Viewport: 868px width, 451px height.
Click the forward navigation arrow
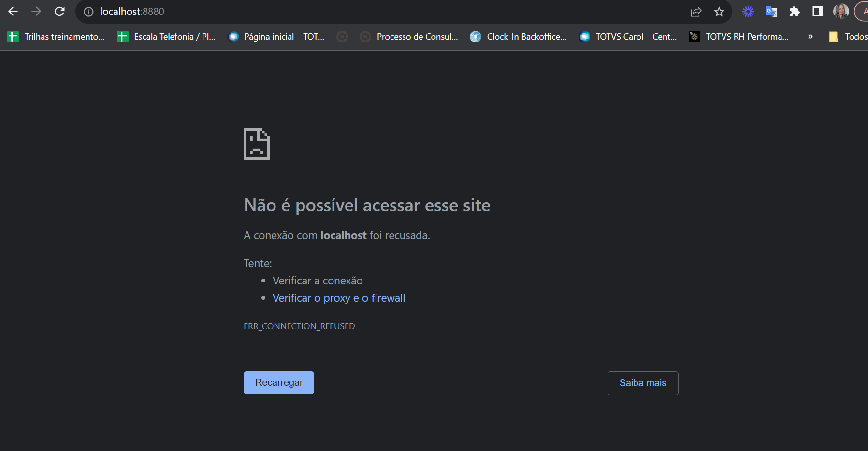(x=36, y=12)
